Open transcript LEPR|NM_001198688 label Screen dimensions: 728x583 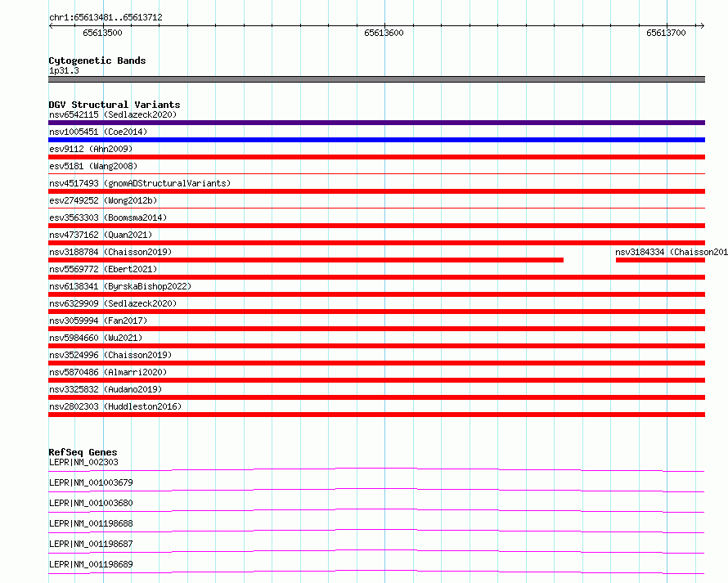[x=91, y=523]
